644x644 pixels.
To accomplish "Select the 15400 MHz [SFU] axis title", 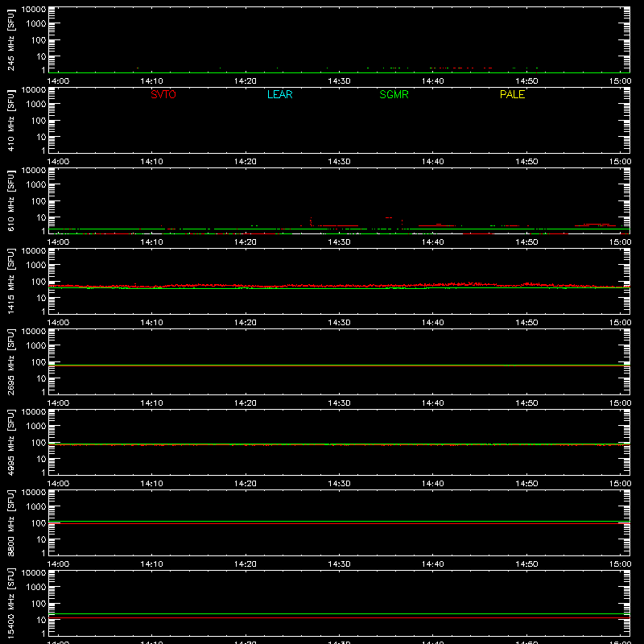I will point(10,604).
